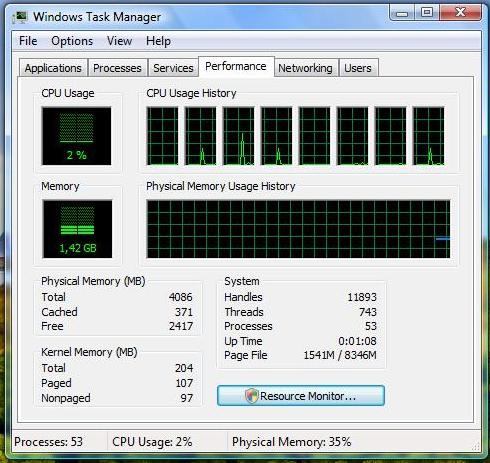Click the status bar Processes: 53 entry

[x=49, y=442]
